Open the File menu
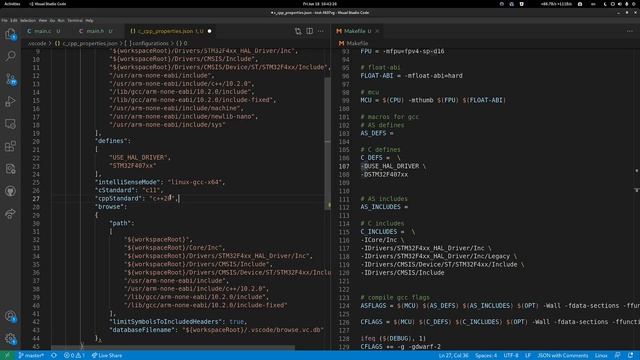 (4, 20)
